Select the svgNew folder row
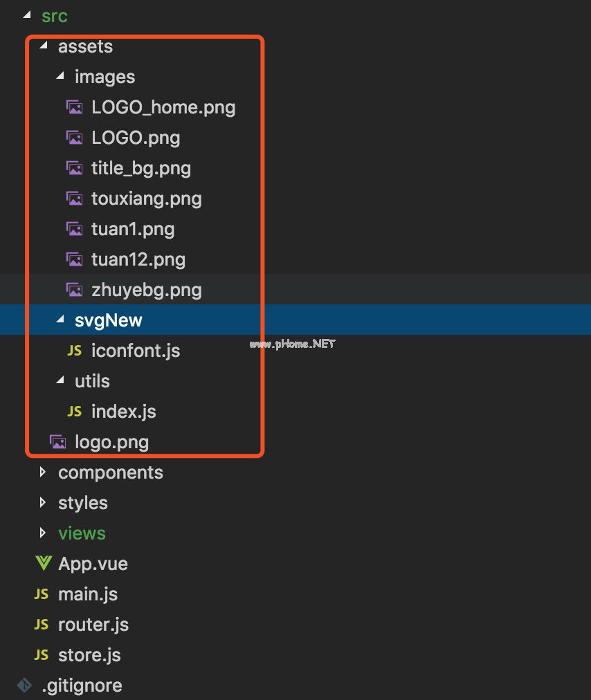This screenshot has height=700, width=591. click(109, 320)
